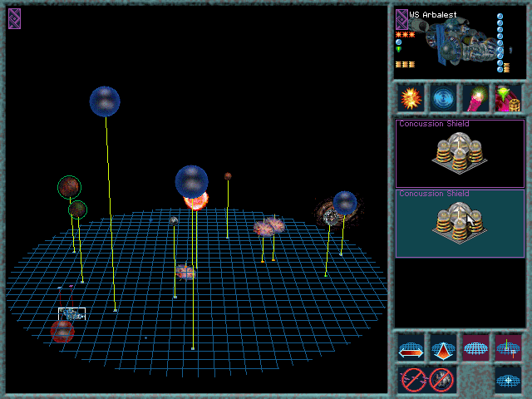The width and height of the screenshot is (532, 399).
Task: Toggle the no-planet prohibition icon
Action: tap(441, 380)
